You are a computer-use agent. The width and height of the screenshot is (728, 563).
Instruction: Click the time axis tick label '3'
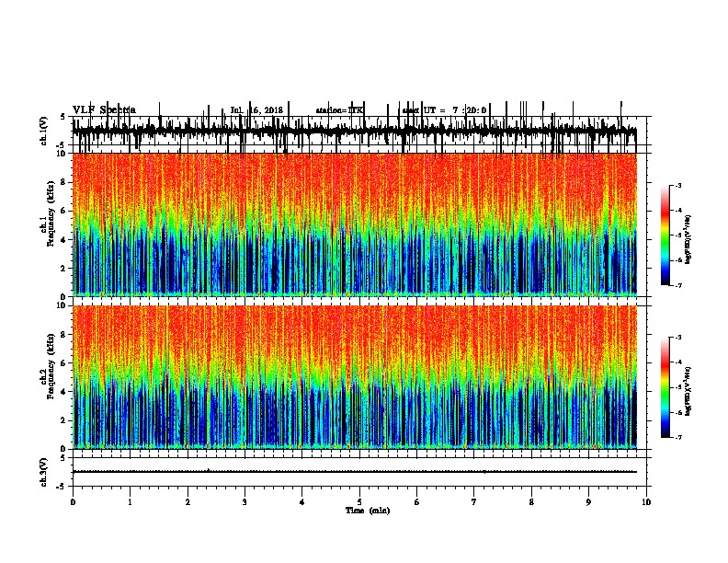pos(245,502)
